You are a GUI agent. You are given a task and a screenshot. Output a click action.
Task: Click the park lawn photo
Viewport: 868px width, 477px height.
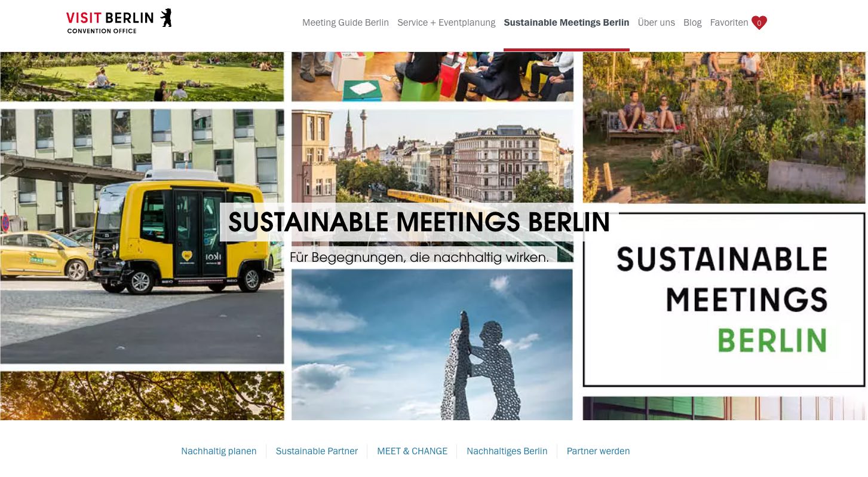tap(142, 77)
